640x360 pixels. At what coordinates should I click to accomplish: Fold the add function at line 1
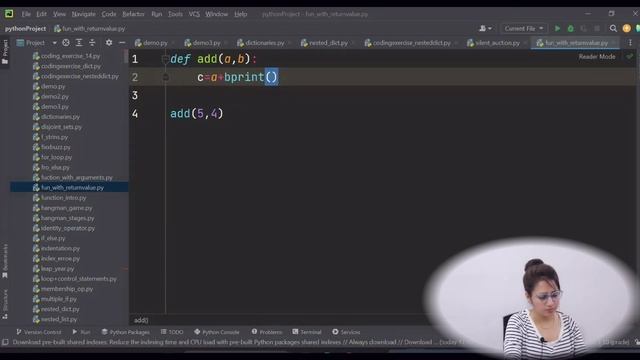pyautogui.click(x=165, y=59)
